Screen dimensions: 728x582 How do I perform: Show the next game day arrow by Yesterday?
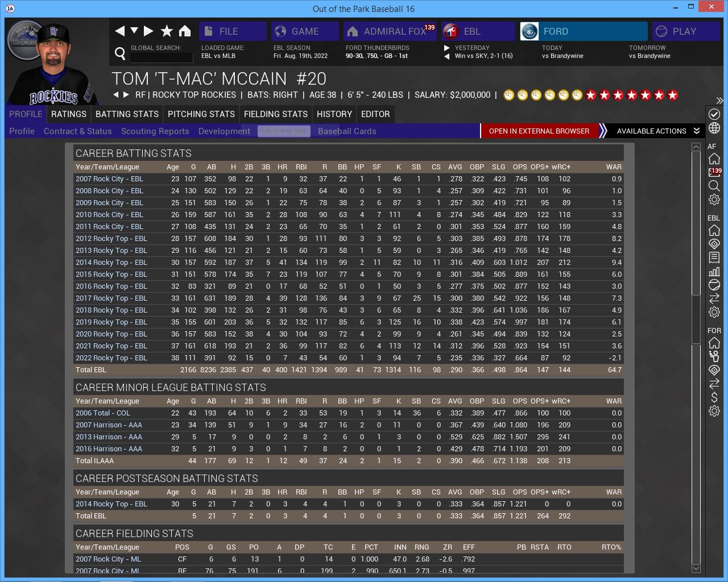pyautogui.click(x=447, y=48)
